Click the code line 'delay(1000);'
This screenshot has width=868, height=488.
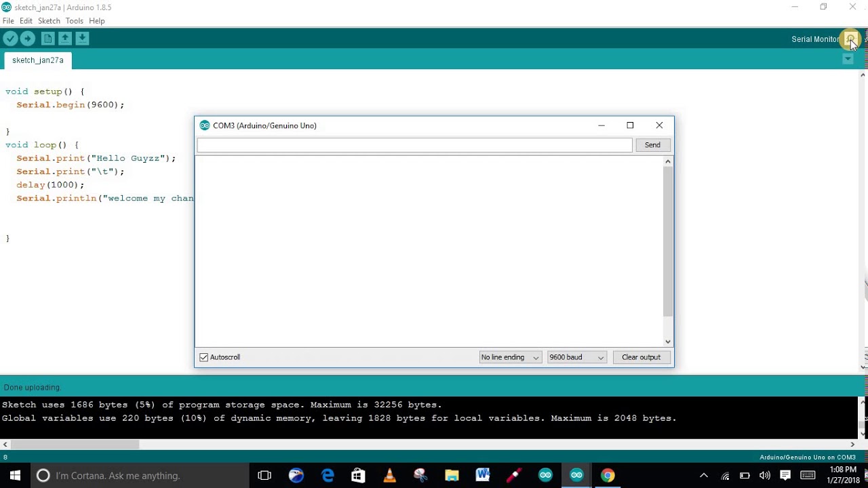(x=50, y=185)
